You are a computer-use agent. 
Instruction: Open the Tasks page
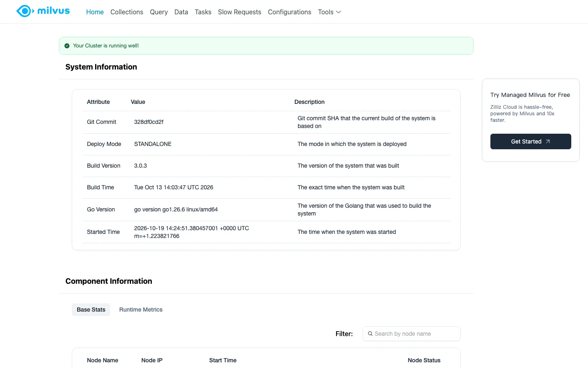coord(203,12)
